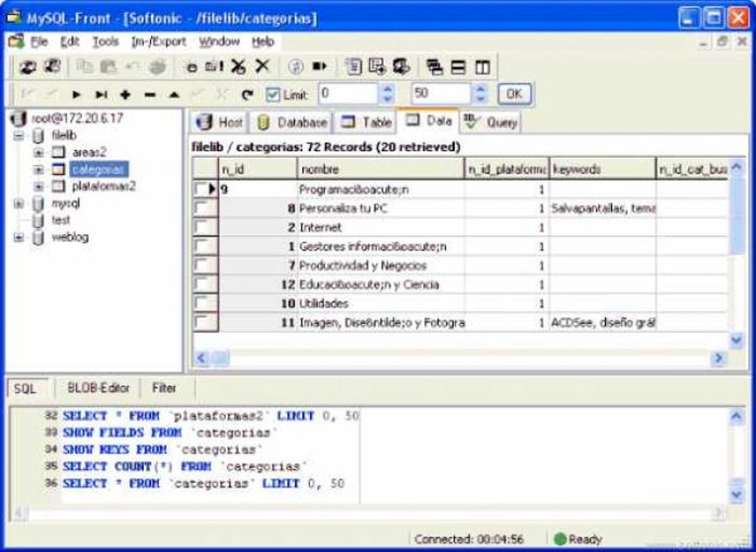
Task: Decrease the Limit count value of 50
Action: (x=480, y=99)
